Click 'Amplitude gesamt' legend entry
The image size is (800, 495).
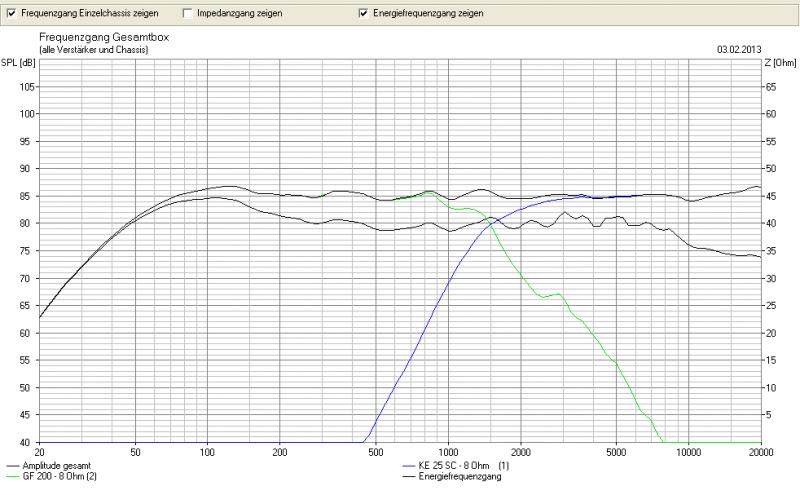[x=57, y=465]
